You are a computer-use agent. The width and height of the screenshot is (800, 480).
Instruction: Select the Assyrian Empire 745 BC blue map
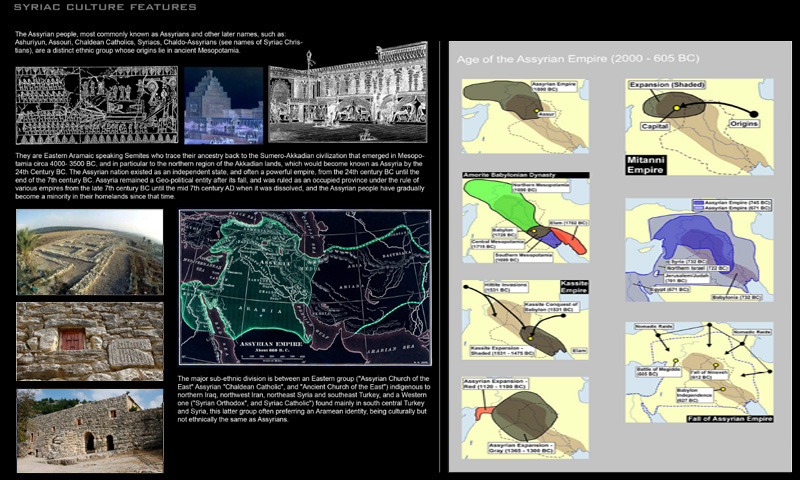(699, 250)
